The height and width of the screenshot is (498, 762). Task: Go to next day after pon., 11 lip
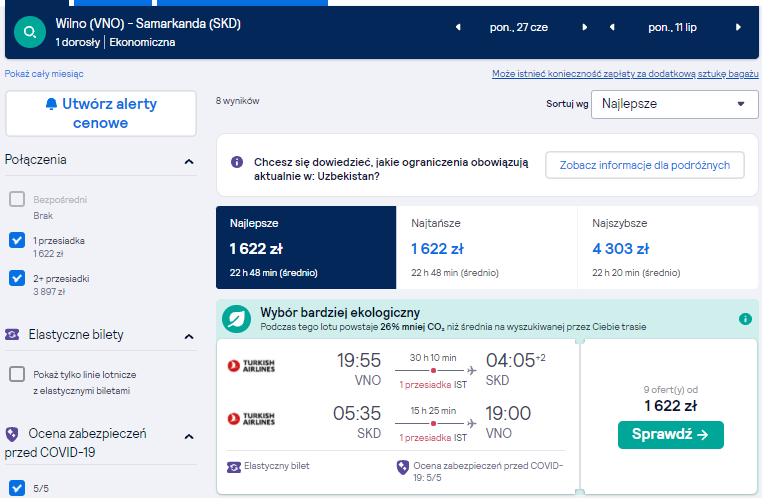tap(738, 27)
